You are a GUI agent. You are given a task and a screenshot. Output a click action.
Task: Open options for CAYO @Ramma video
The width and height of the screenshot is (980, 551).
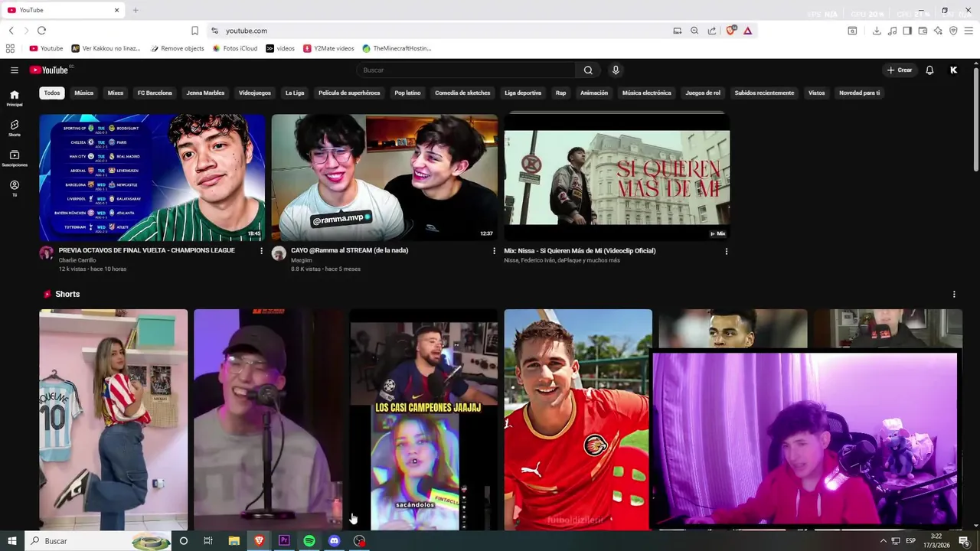494,251
